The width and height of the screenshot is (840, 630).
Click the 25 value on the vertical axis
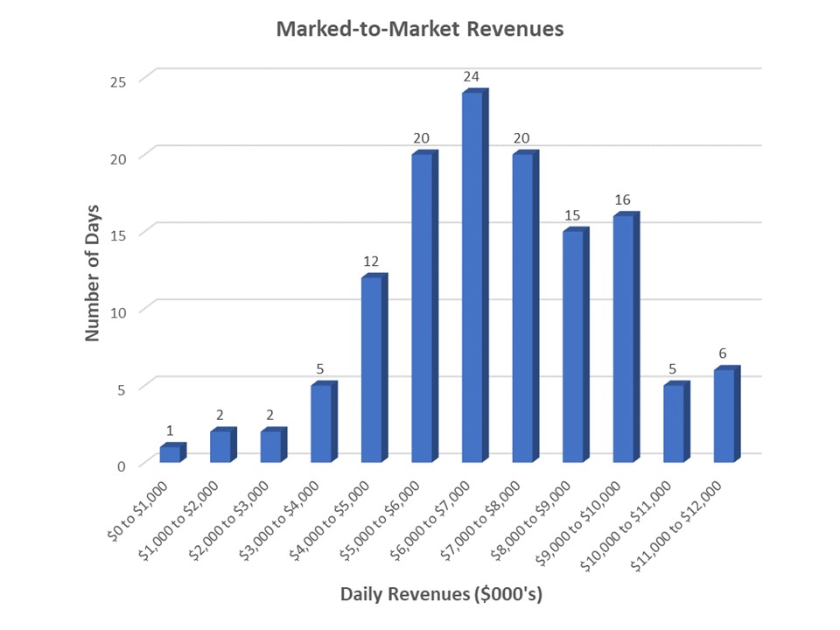(118, 81)
